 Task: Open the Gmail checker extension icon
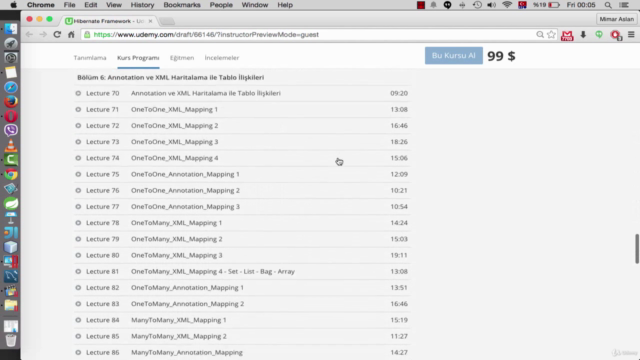pos(567,36)
